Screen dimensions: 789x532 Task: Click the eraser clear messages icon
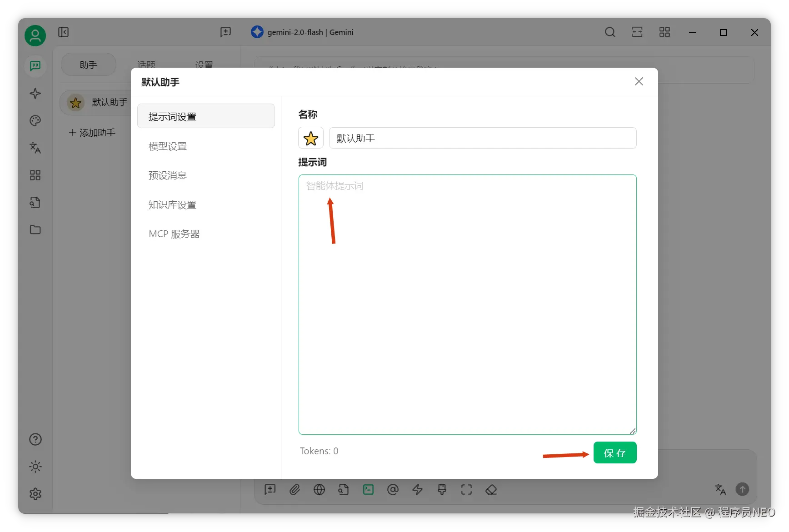tap(491, 489)
